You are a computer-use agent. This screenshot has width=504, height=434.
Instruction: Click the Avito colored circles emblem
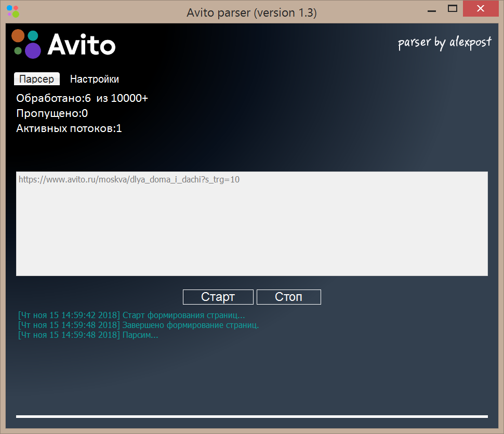[x=26, y=44]
